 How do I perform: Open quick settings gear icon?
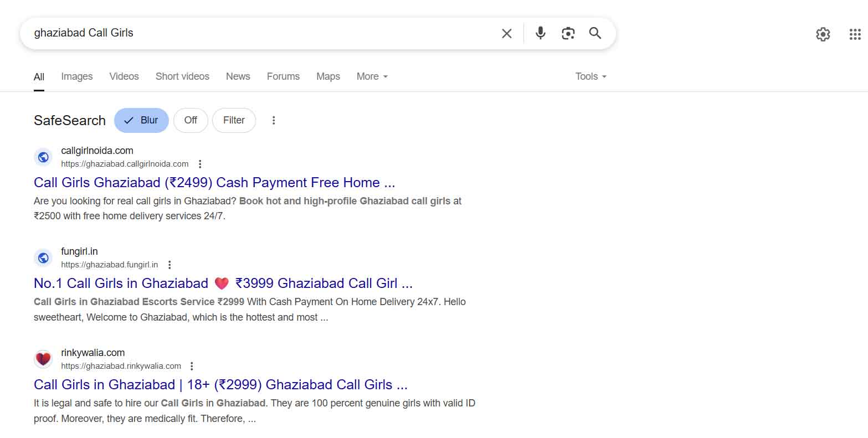point(823,34)
